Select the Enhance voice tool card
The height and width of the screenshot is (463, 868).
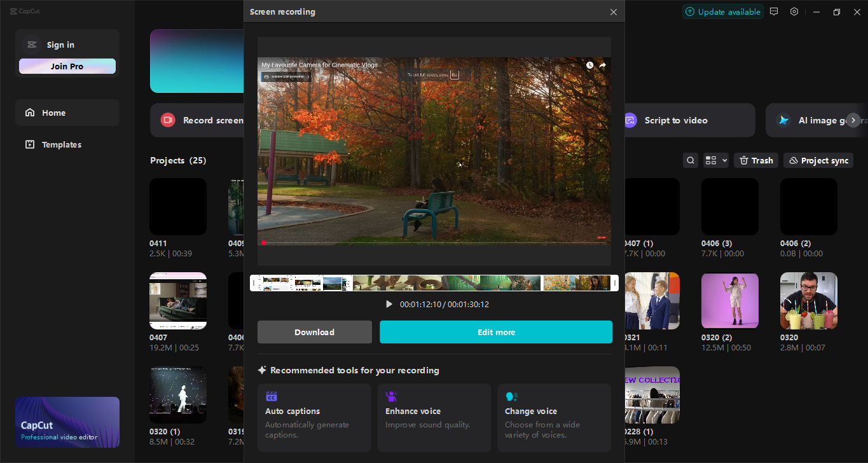pyautogui.click(x=434, y=418)
